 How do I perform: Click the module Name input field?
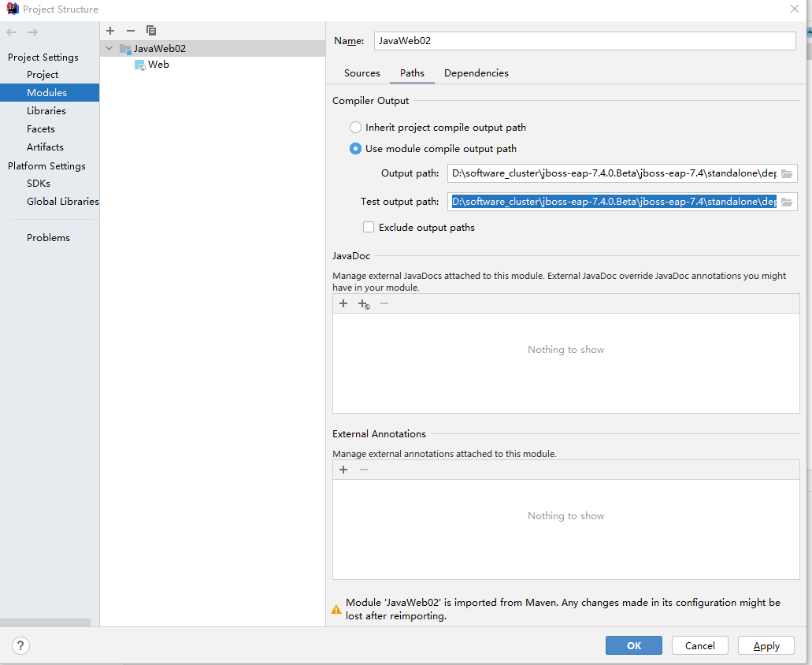[585, 41]
